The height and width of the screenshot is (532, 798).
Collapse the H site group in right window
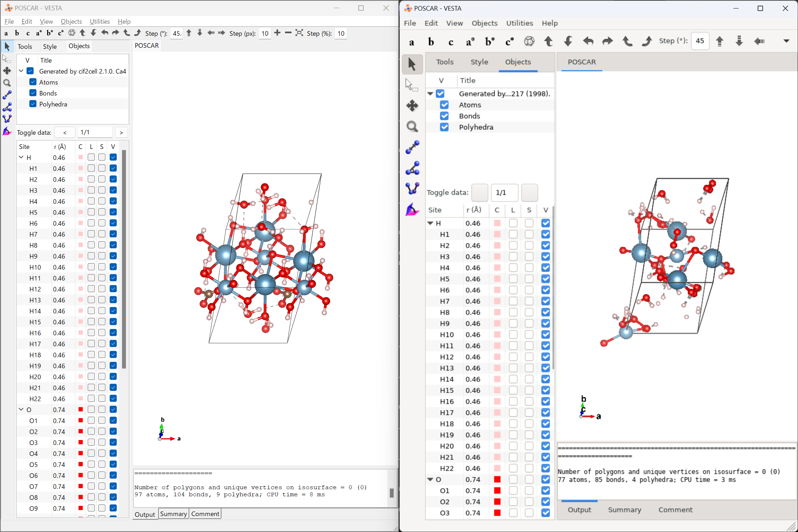430,223
